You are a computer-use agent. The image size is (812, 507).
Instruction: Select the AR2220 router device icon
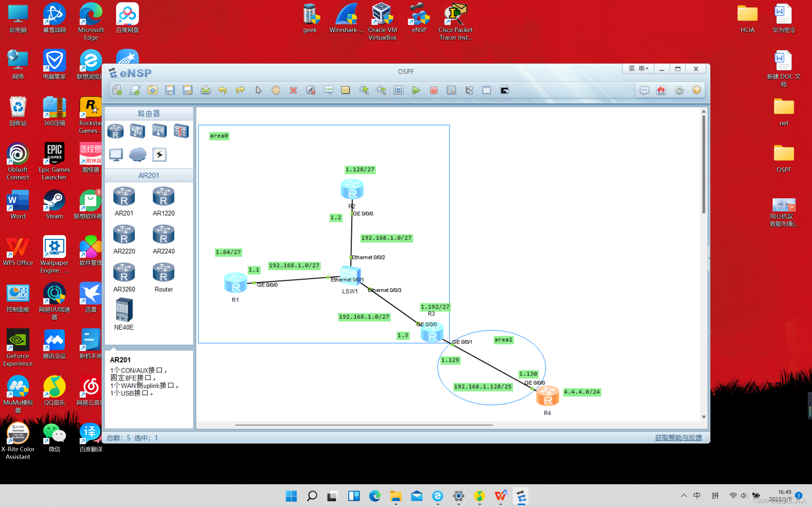123,237
